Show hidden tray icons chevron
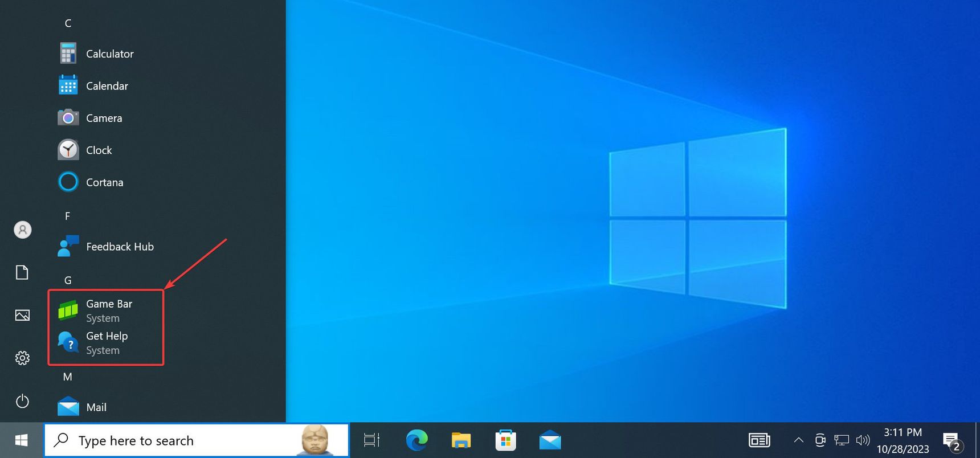980x458 pixels. point(799,440)
